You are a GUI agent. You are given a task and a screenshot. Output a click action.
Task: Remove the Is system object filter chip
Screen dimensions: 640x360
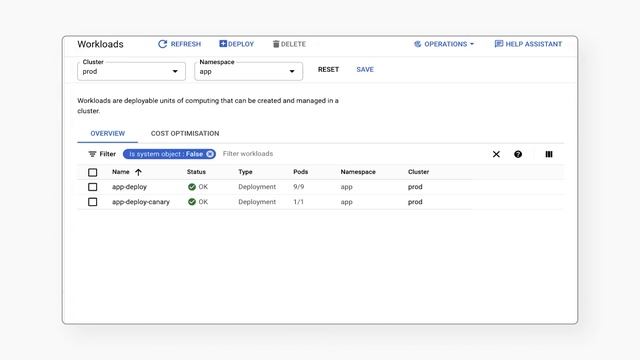pyautogui.click(x=210, y=154)
